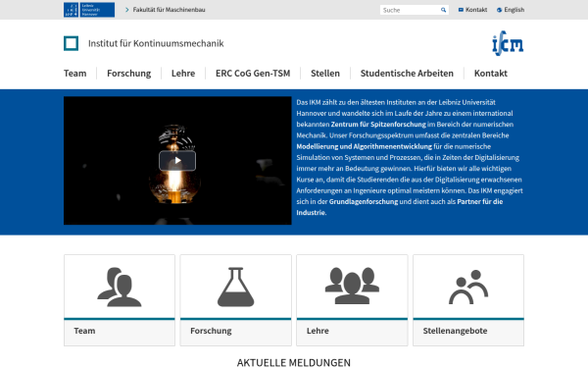The image size is (588, 368).
Task: Open the Lehre card label
Action: pyautogui.click(x=318, y=331)
